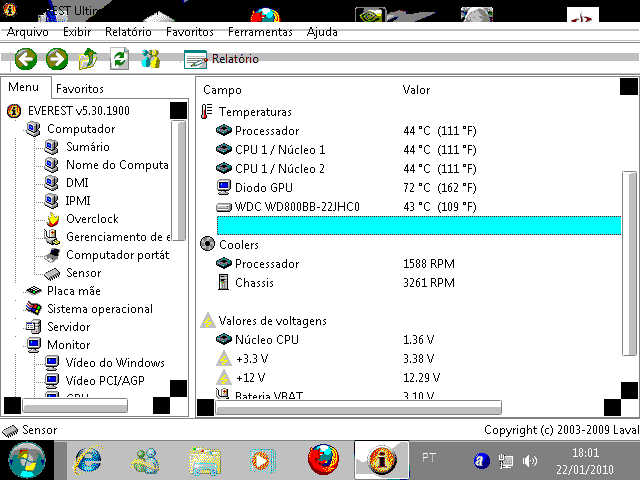This screenshot has height=480, width=640.
Task: Select the Computador tree node
Action: (x=81, y=129)
